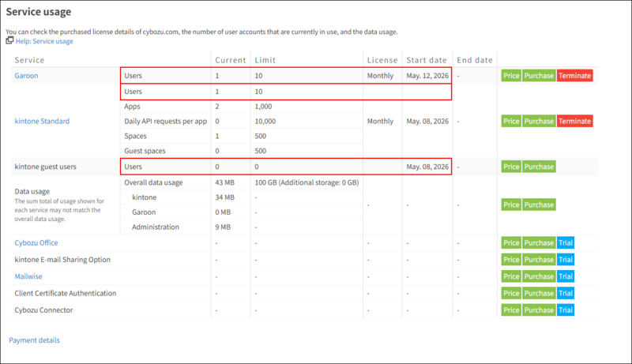The height and width of the screenshot is (364, 632).
Task: Click Purchase button for Cybozu Connector
Action: click(x=539, y=310)
